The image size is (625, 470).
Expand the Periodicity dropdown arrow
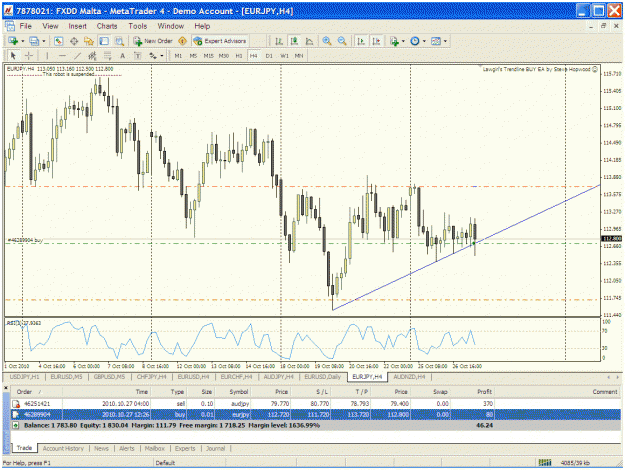[424, 41]
